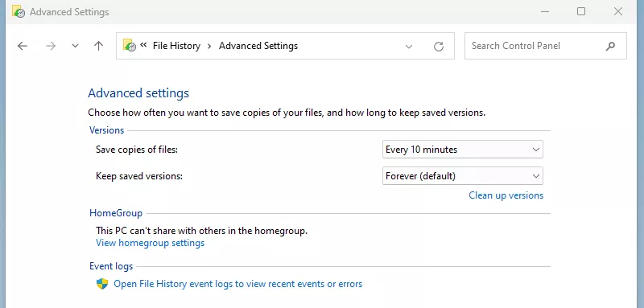Viewport: 644px width, 308px height.
Task: Open the Save copies of files dropdown
Action: (462, 150)
